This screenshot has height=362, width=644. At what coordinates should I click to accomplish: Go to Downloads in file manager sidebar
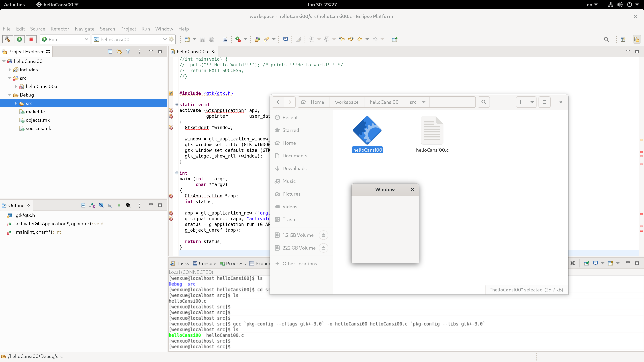(294, 168)
